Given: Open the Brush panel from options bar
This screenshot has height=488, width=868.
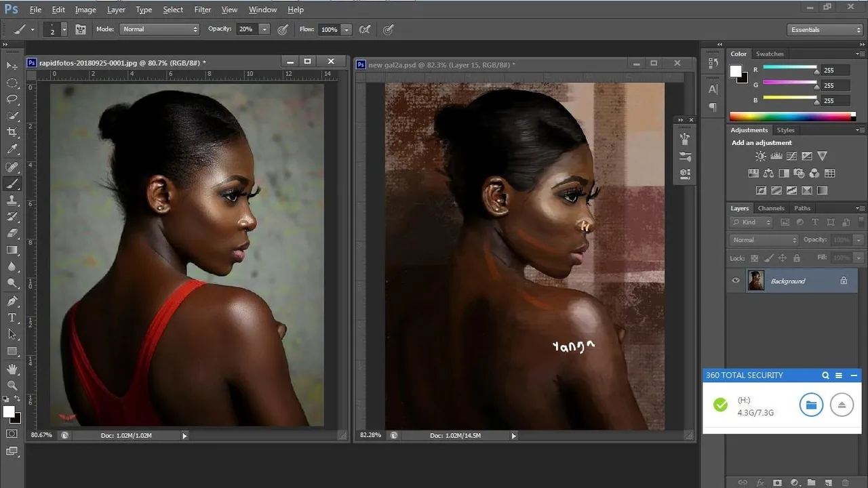Looking at the screenshot, I should click(81, 29).
